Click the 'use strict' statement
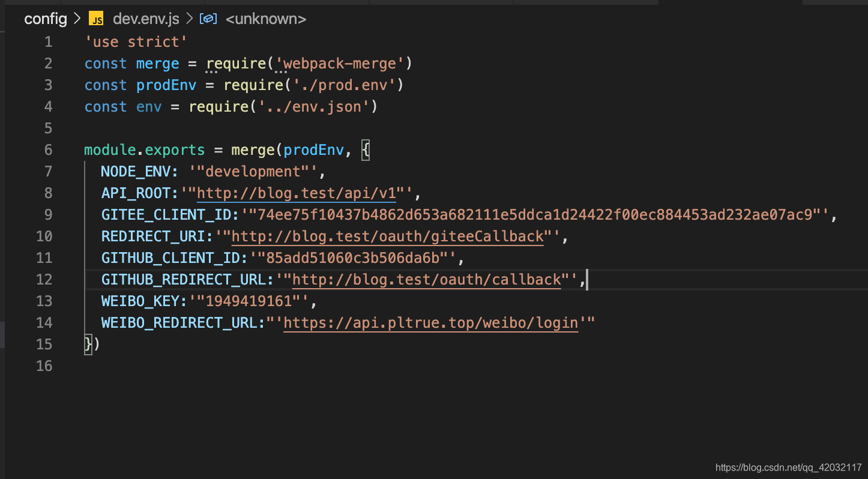The image size is (868, 479). tap(136, 42)
